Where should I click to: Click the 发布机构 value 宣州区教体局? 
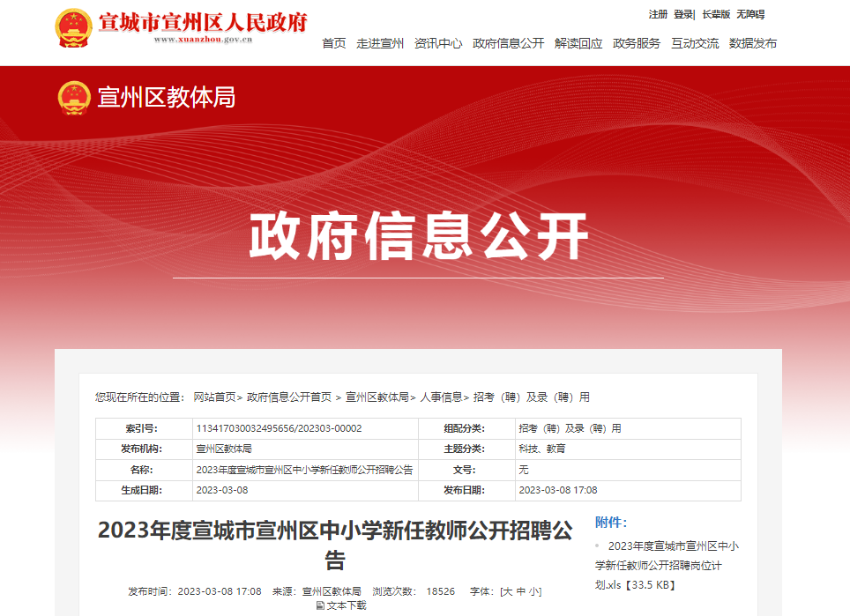tap(224, 449)
